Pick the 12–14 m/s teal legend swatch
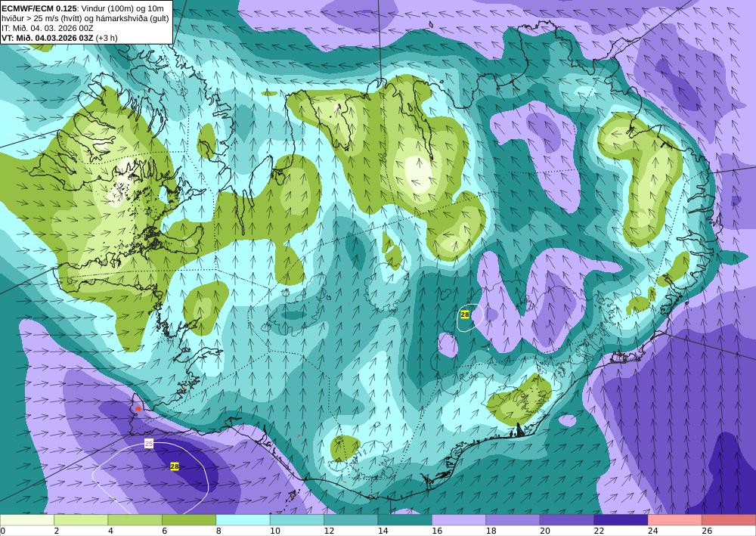Image resolution: width=756 pixels, height=536 pixels. pos(351,519)
